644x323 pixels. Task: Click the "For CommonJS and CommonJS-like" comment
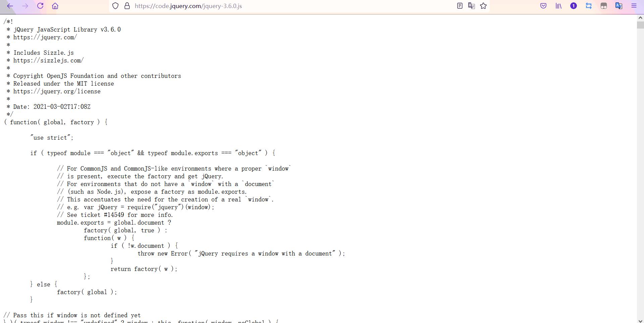pyautogui.click(x=174, y=169)
